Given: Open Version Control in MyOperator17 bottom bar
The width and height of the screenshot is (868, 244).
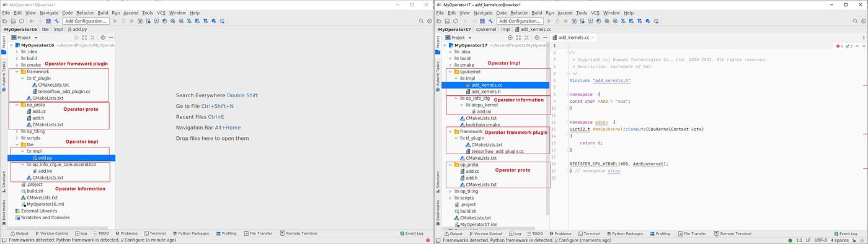Looking at the screenshot, I should point(485,233).
